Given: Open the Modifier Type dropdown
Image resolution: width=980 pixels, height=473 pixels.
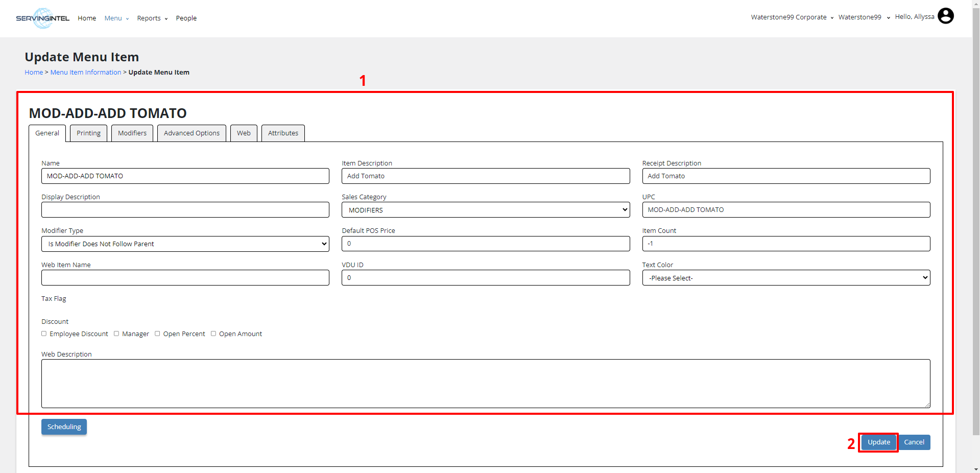Looking at the screenshot, I should [185, 244].
